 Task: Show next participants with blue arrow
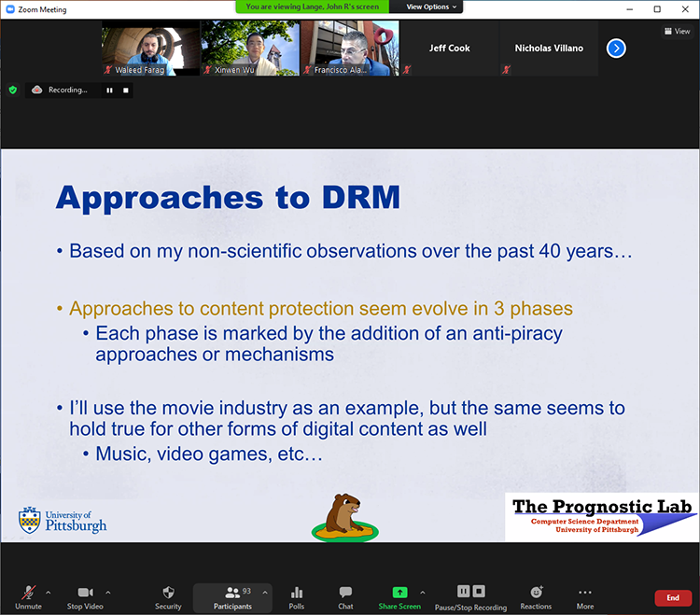pos(616,49)
